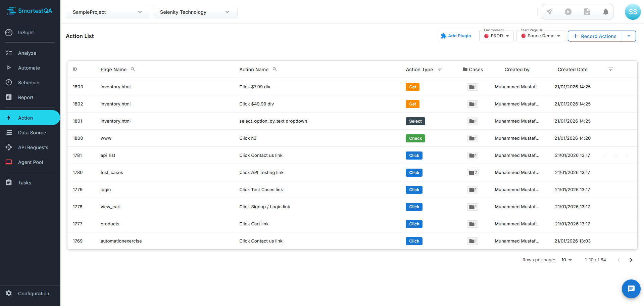Open the Created Date filter icon
This screenshot has height=306, width=644.
click(611, 69)
